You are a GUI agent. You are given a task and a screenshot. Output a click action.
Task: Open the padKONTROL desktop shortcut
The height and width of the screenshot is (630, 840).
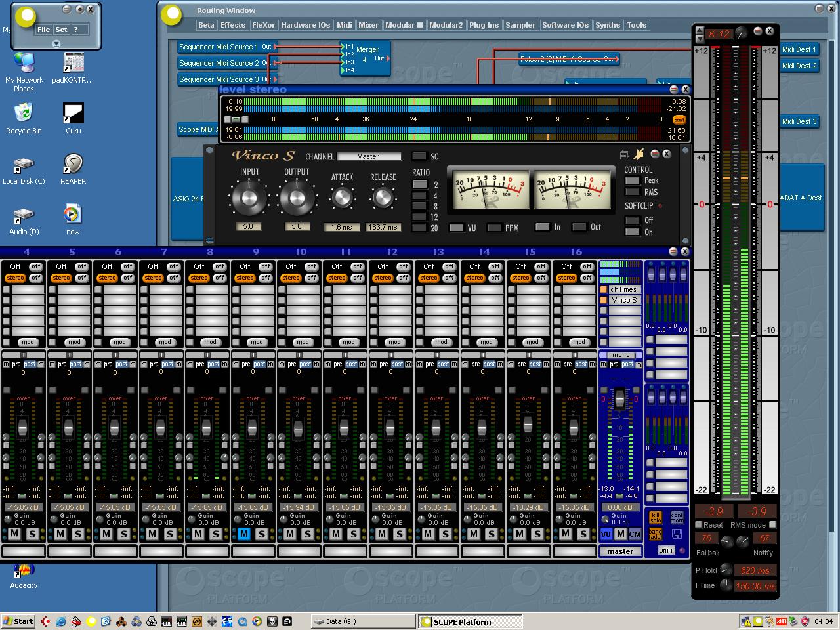click(73, 67)
